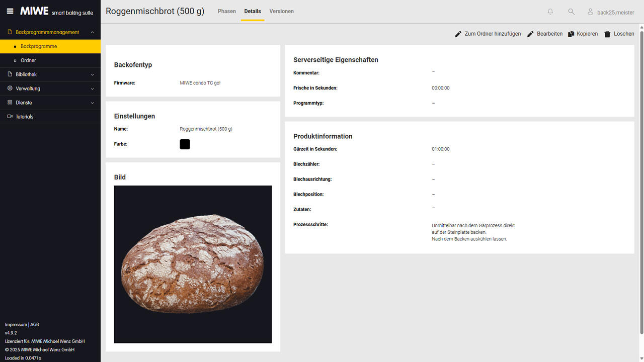Image resolution: width=644 pixels, height=362 pixels.
Task: Switch to the Versionen tab
Action: click(x=281, y=11)
